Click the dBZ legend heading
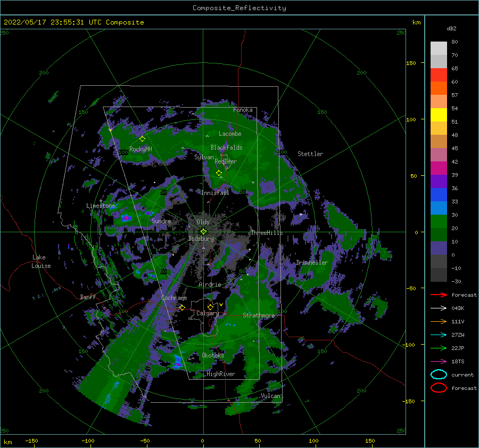 [x=451, y=28]
